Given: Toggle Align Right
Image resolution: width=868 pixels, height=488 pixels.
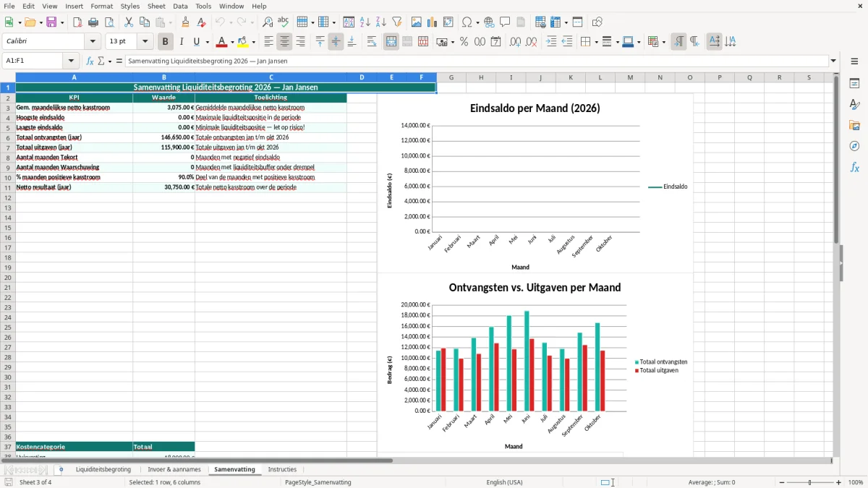Looking at the screenshot, I should (301, 42).
